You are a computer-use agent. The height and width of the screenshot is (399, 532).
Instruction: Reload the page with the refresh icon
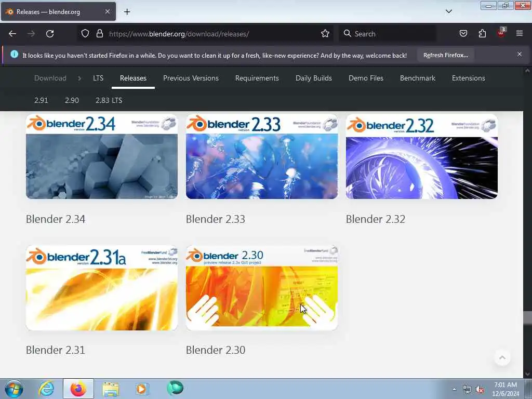[50, 34]
